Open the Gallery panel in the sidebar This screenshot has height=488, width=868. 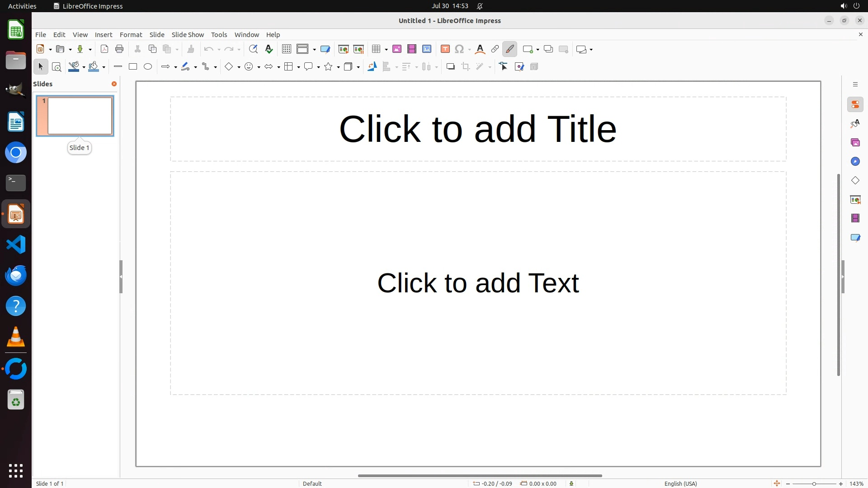[855, 143]
